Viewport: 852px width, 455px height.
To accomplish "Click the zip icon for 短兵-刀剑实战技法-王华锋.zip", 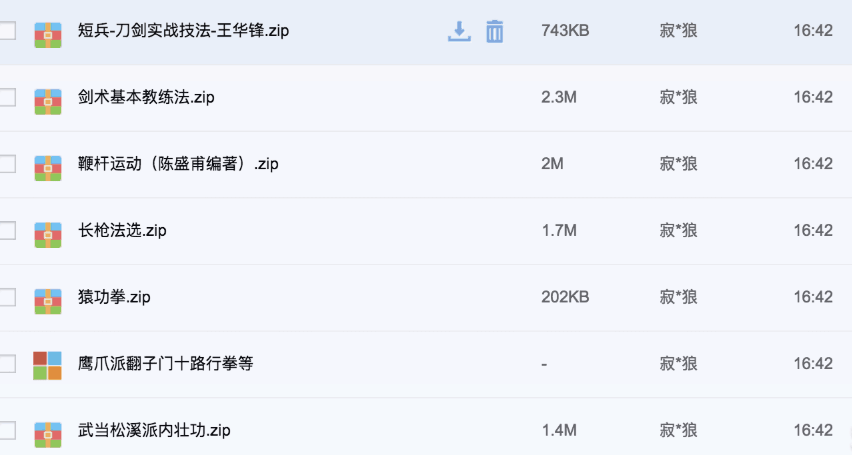I will 48,35.
